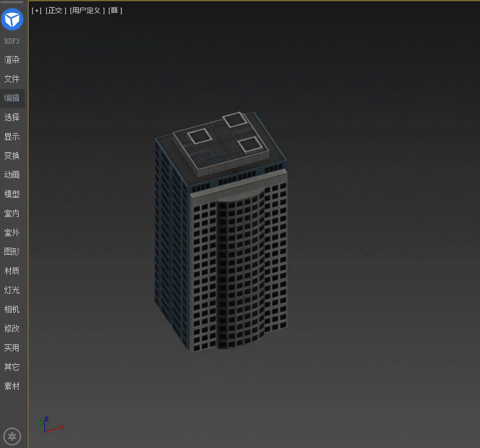
Task: Open the 修改 sidebar menu
Action: coord(12,328)
